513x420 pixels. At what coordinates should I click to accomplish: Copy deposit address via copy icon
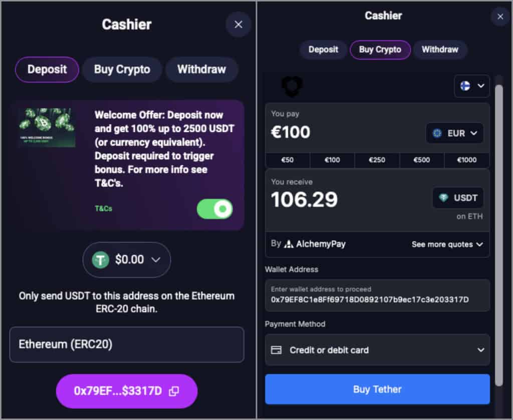(174, 391)
